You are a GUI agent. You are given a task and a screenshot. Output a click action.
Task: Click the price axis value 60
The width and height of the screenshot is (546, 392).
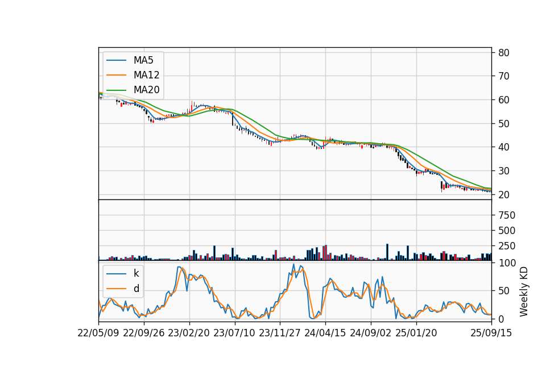tap(503, 100)
